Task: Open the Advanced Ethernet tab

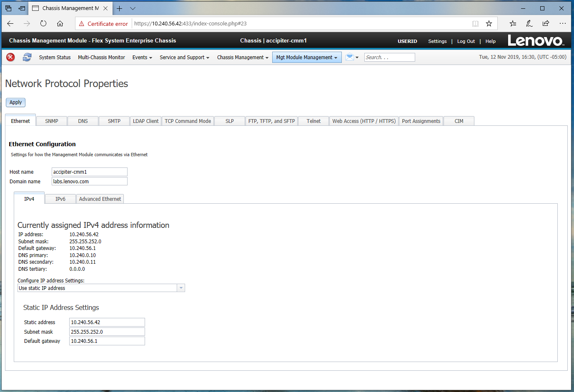Action: (x=100, y=199)
